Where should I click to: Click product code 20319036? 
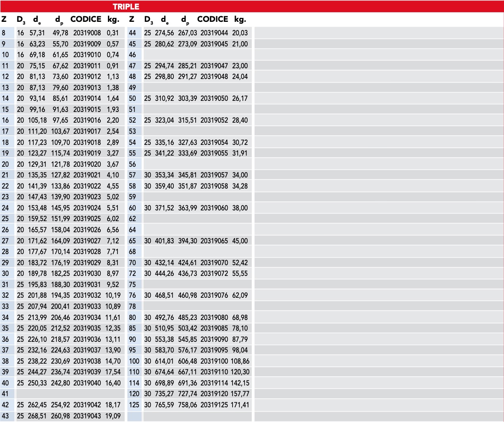87,339
